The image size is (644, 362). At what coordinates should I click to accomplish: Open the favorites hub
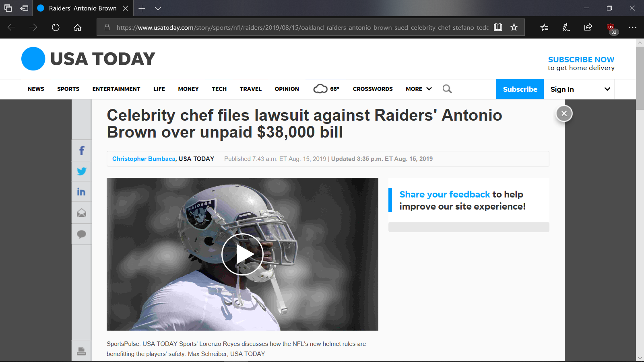pyautogui.click(x=544, y=27)
